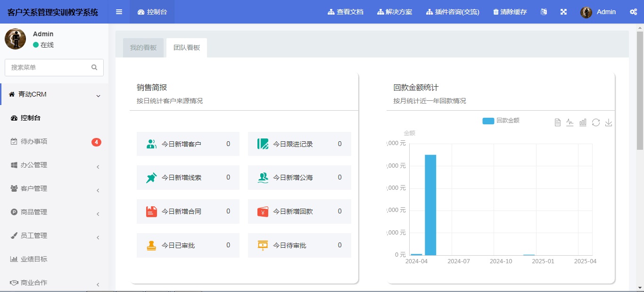Image resolution: width=644 pixels, height=292 pixels.
Task: Show chart data view icon
Action: click(557, 122)
